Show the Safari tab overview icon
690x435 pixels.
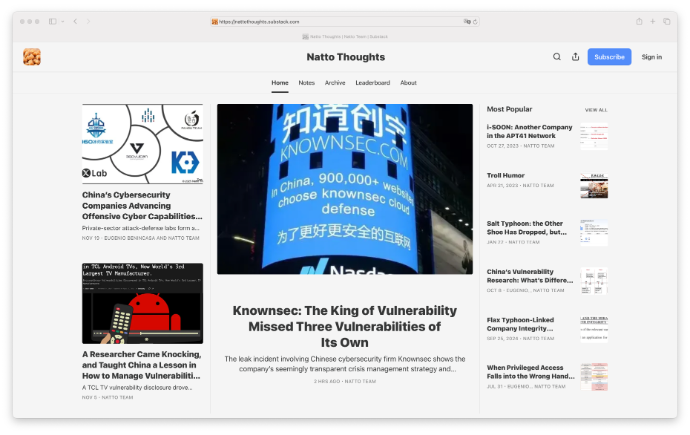[x=667, y=21]
